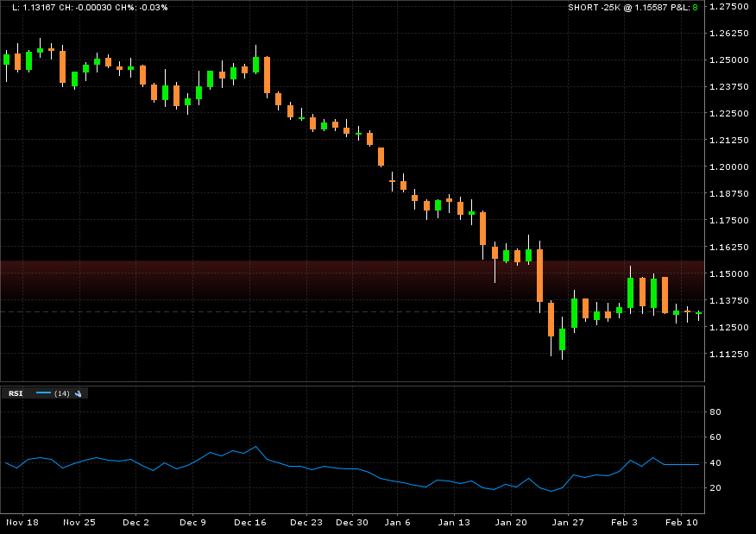Click the P&L value 8
756x534 pixels.
tap(696, 7)
